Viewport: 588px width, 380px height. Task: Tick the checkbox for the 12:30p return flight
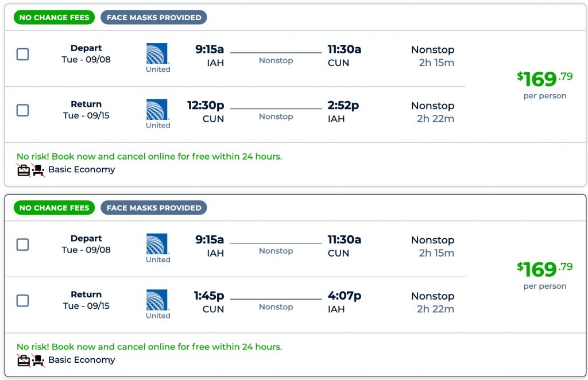tap(22, 110)
